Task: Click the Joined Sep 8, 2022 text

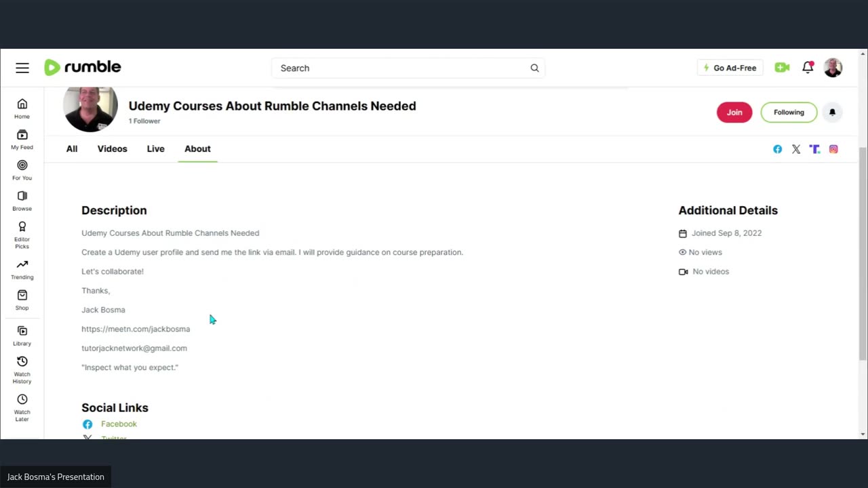Action: tap(726, 233)
